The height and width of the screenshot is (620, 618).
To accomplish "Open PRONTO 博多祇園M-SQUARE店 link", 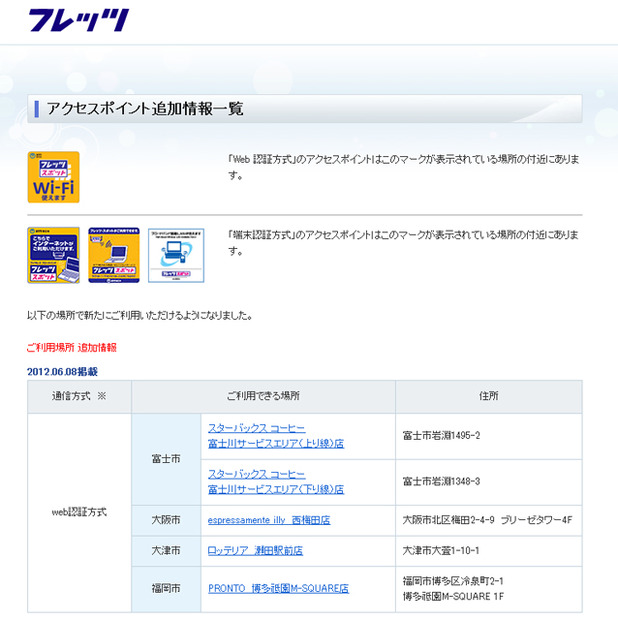I will pyautogui.click(x=278, y=588).
